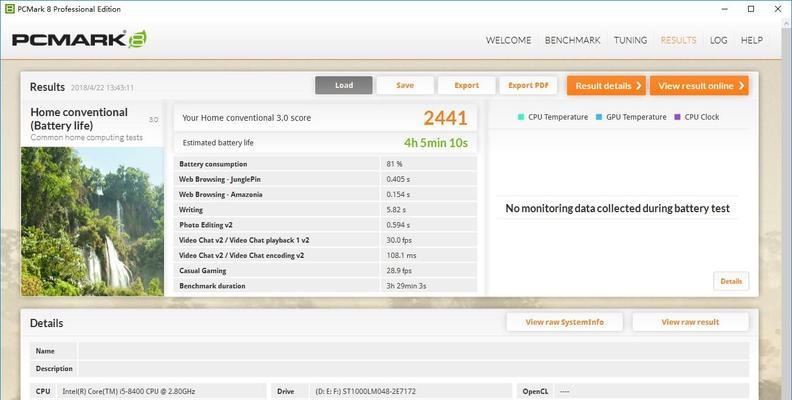
Task: Minimize the PCMark 8 window
Action: pyautogui.click(x=725, y=9)
